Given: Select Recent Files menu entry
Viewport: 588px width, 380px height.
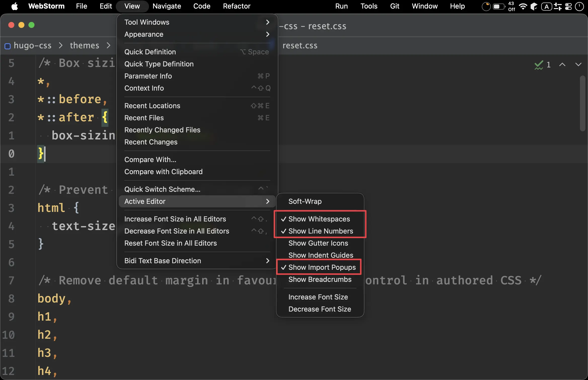Looking at the screenshot, I should coord(144,118).
